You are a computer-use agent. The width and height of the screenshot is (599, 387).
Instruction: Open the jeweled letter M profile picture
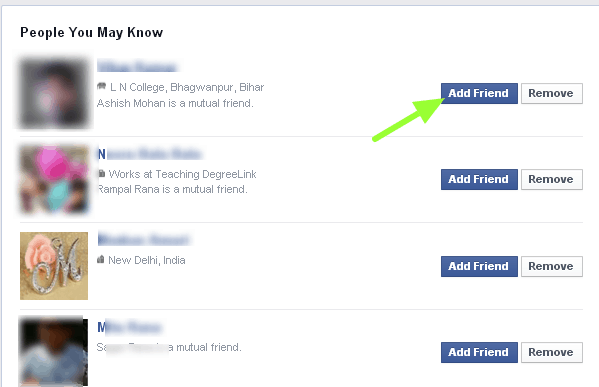pos(54,266)
